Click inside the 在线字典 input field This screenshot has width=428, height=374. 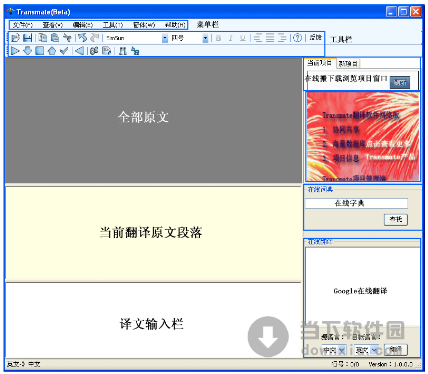click(356, 203)
